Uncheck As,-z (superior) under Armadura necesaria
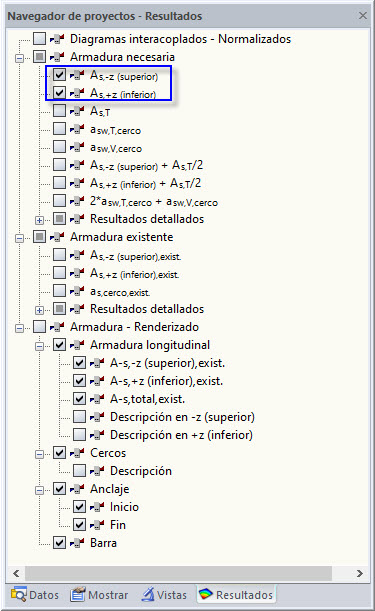 click(x=59, y=74)
